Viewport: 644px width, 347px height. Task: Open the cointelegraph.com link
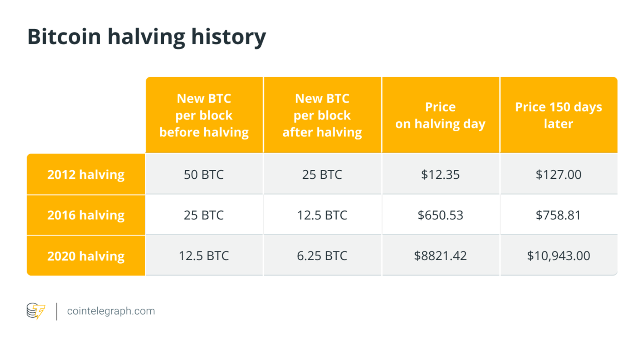[x=111, y=311]
